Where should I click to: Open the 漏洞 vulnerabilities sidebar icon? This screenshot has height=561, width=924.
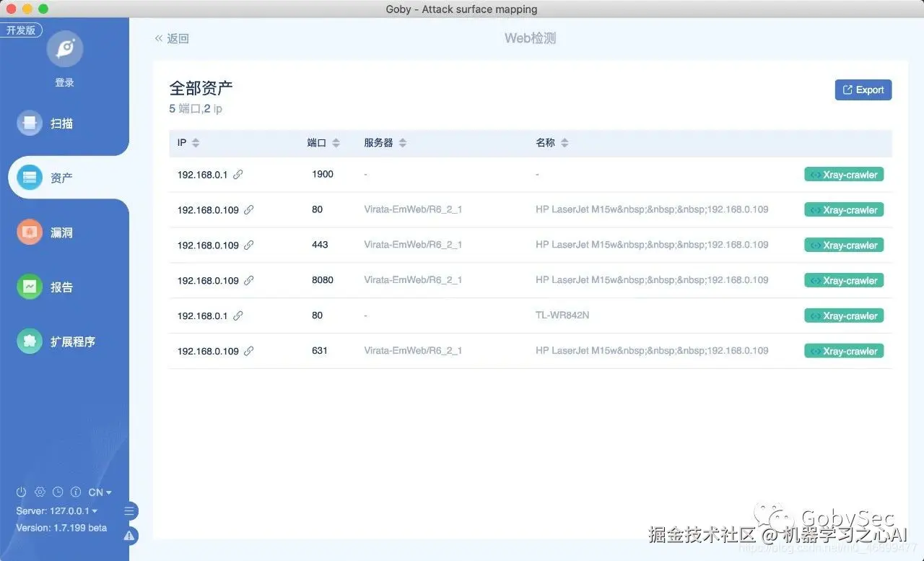[30, 232]
